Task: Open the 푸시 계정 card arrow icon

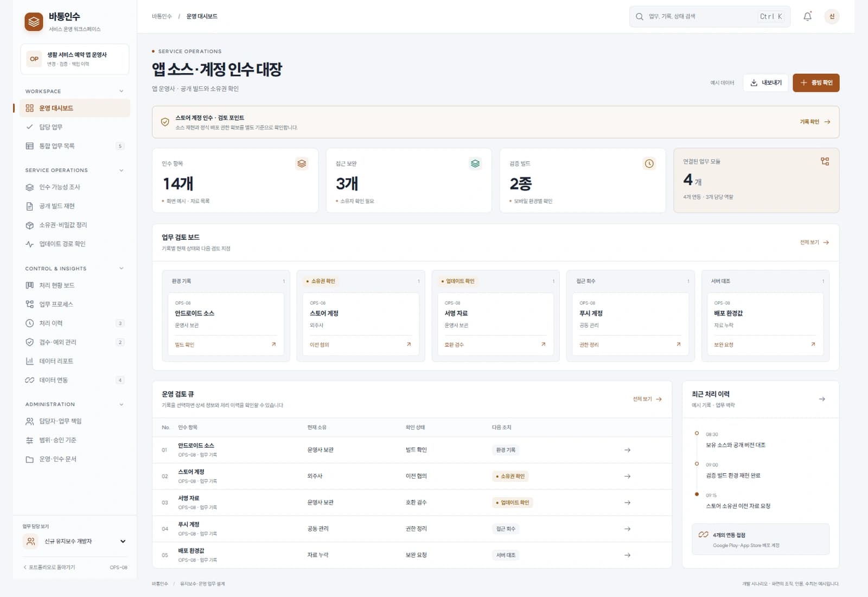Action: pyautogui.click(x=678, y=344)
